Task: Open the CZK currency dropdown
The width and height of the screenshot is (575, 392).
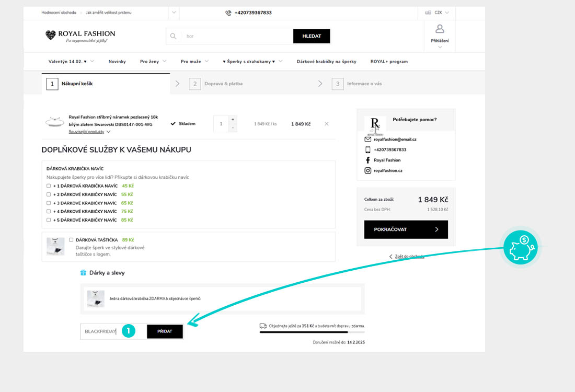Action: [x=438, y=13]
